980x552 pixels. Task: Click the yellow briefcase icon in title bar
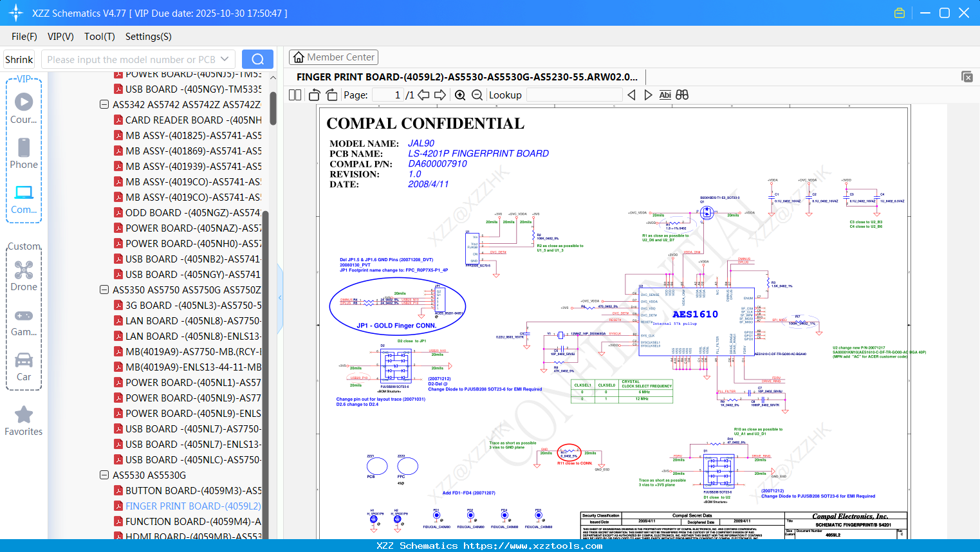tap(900, 13)
